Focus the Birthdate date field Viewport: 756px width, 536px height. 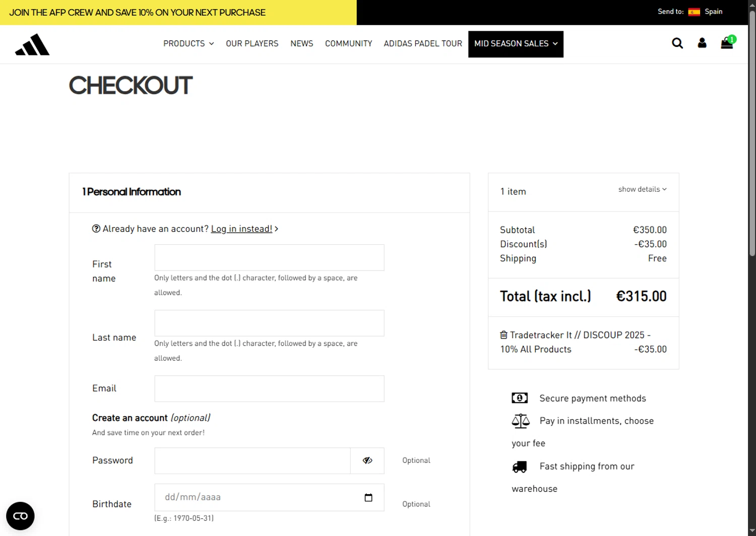[x=269, y=497]
